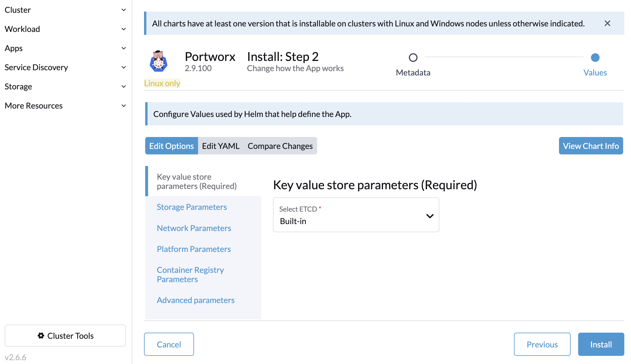The width and height of the screenshot is (631, 364).
Task: Dismiss the charts info banner
Action: point(607,23)
